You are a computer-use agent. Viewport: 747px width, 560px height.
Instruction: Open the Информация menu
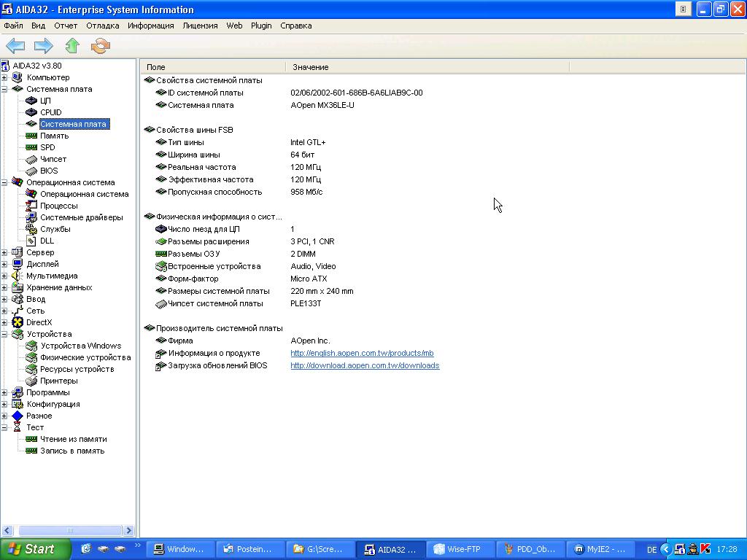(x=150, y=26)
